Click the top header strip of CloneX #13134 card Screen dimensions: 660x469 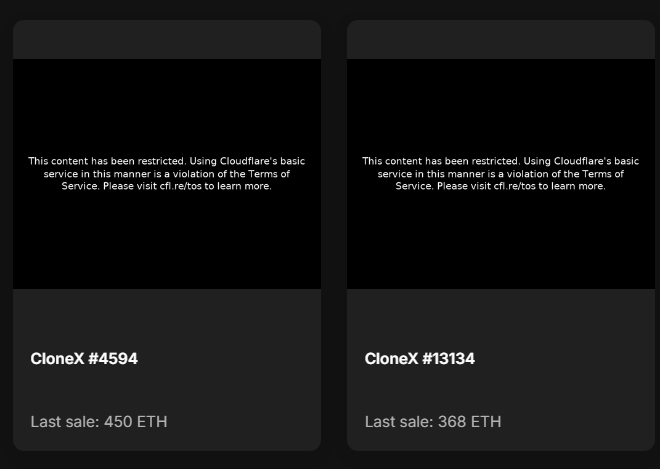pyautogui.click(x=501, y=39)
